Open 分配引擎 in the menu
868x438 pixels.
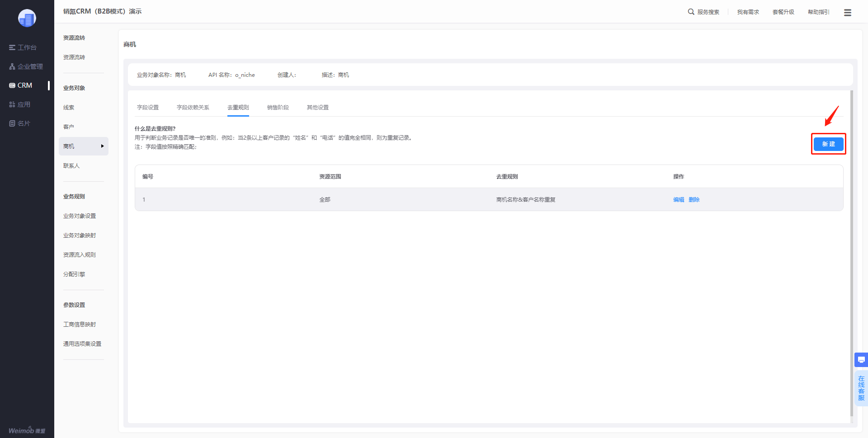(x=74, y=274)
